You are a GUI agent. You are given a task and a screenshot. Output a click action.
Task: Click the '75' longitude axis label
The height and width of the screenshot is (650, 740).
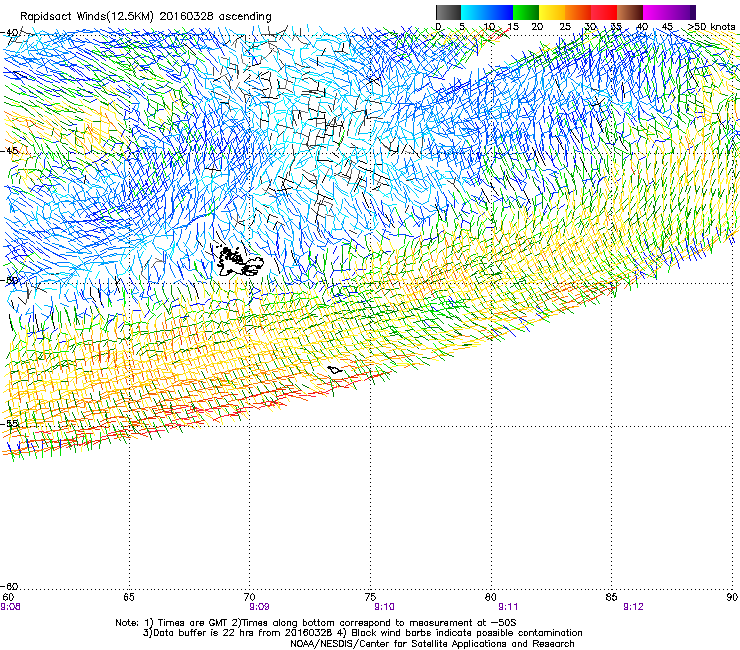[x=370, y=598]
